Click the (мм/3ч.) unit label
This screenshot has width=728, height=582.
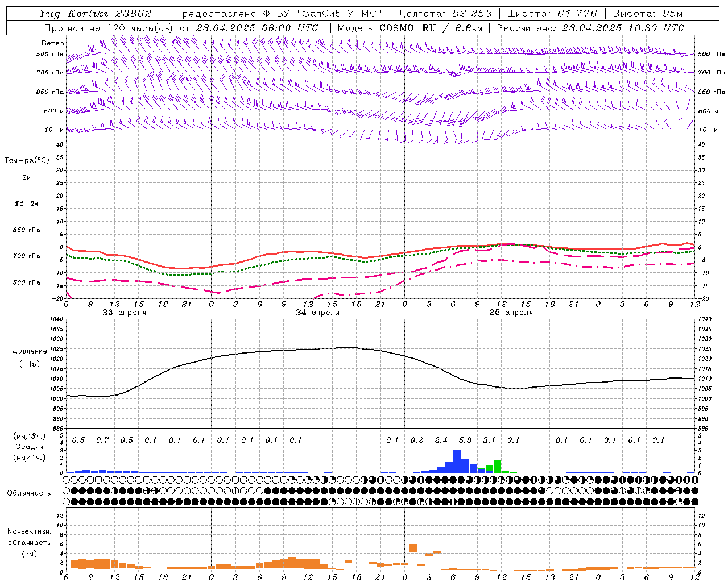pos(29,436)
